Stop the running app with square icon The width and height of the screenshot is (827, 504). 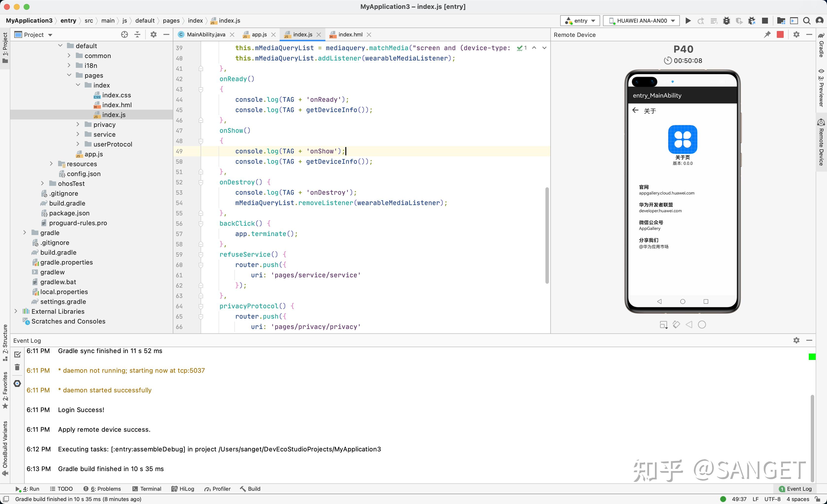[765, 21]
